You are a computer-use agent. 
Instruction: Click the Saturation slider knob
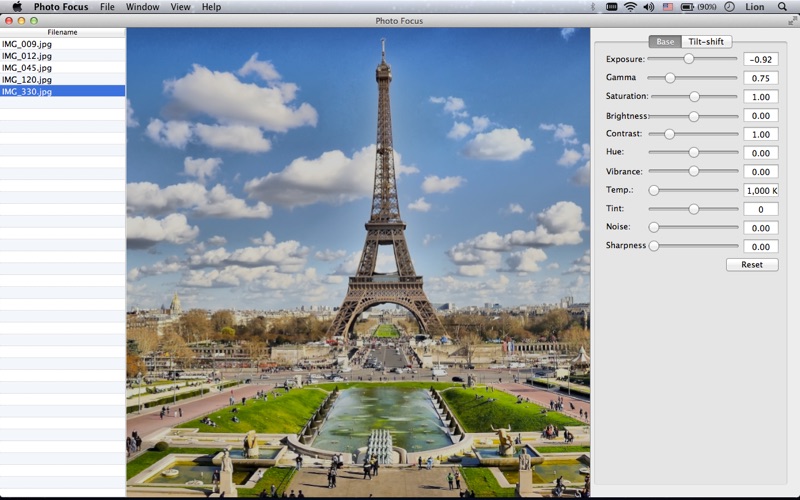click(x=694, y=96)
